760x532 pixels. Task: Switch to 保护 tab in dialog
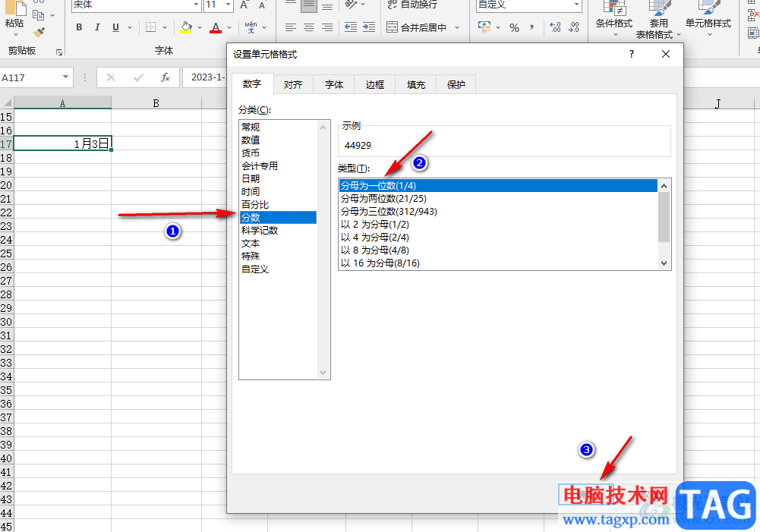[x=456, y=84]
